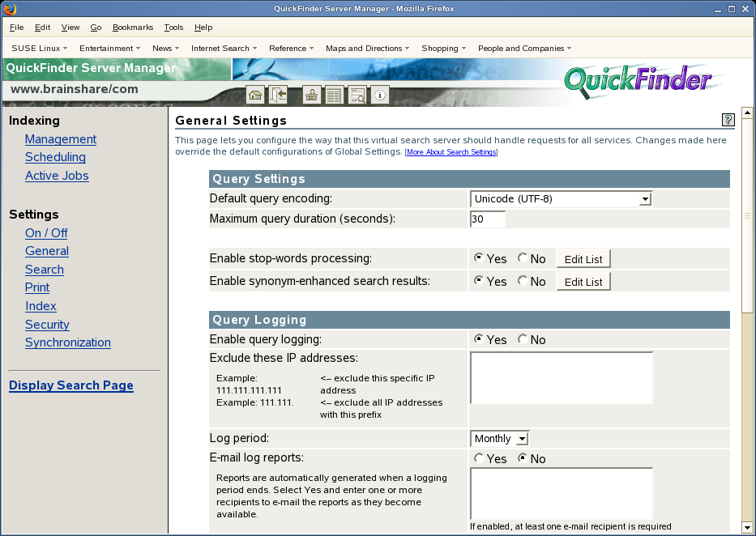Open the Log period Monthly dropdown

[x=499, y=438]
